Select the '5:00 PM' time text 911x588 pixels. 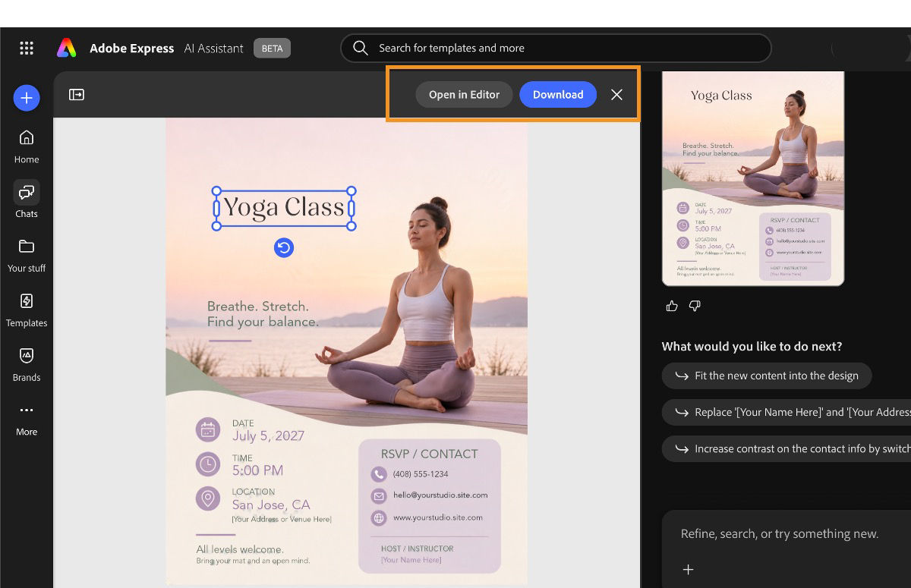click(257, 470)
